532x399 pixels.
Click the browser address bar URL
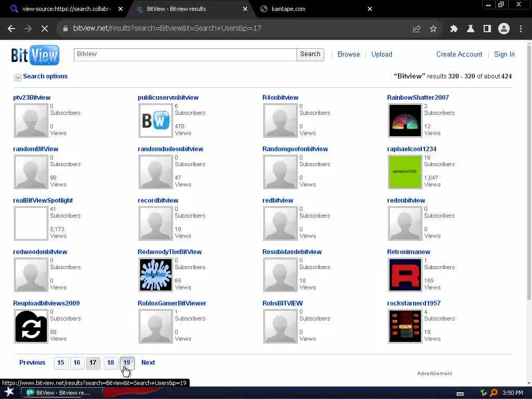(167, 29)
